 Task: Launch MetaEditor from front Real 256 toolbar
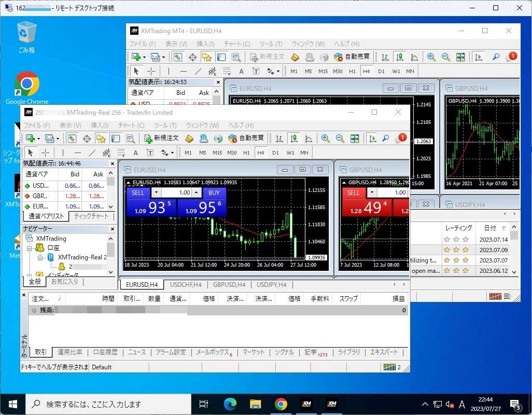189,138
